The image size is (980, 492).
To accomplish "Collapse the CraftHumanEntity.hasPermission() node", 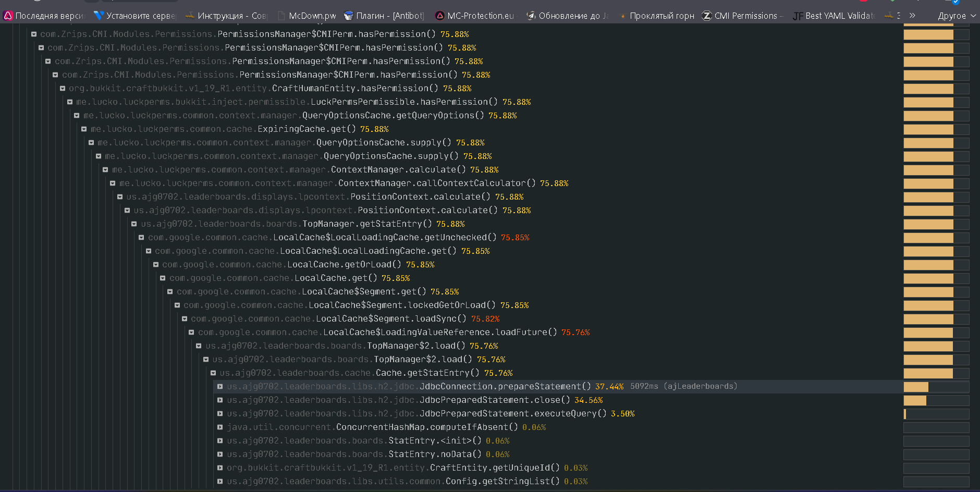I will coord(62,88).
